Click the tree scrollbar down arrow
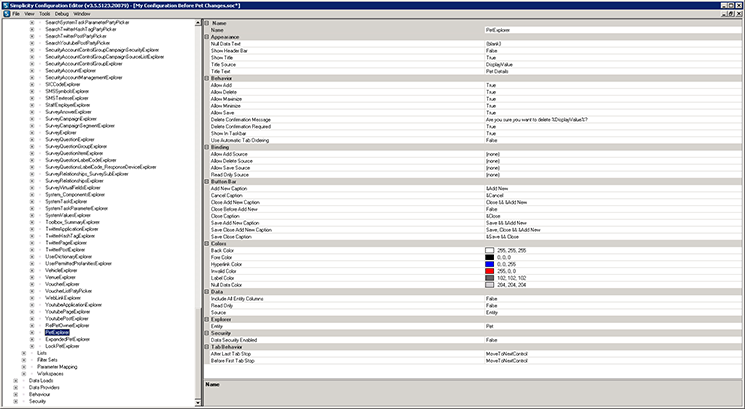The height and width of the screenshot is (409, 745). click(198, 402)
